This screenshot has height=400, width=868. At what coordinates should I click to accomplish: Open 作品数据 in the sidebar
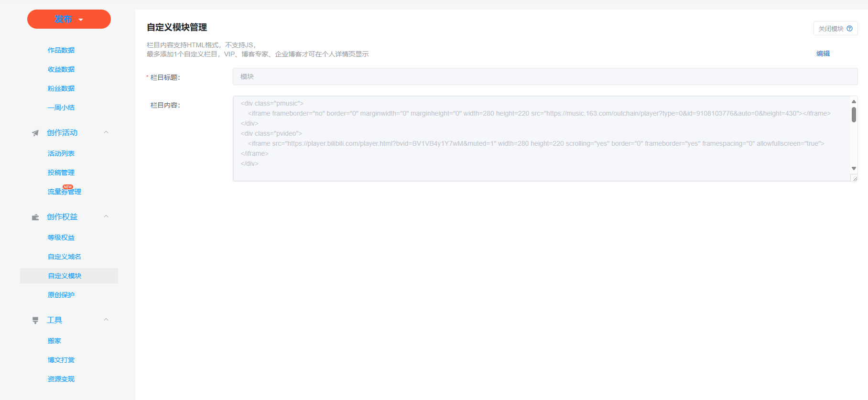pyautogui.click(x=61, y=50)
